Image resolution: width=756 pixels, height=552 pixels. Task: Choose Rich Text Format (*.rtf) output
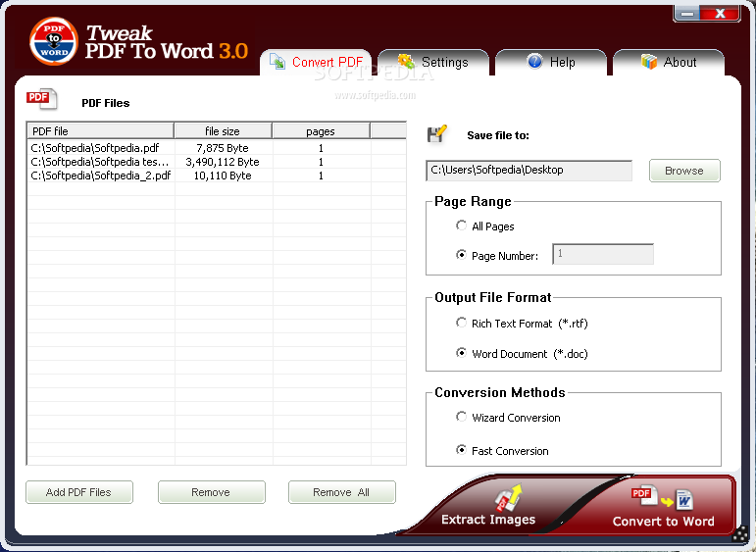coord(462,323)
